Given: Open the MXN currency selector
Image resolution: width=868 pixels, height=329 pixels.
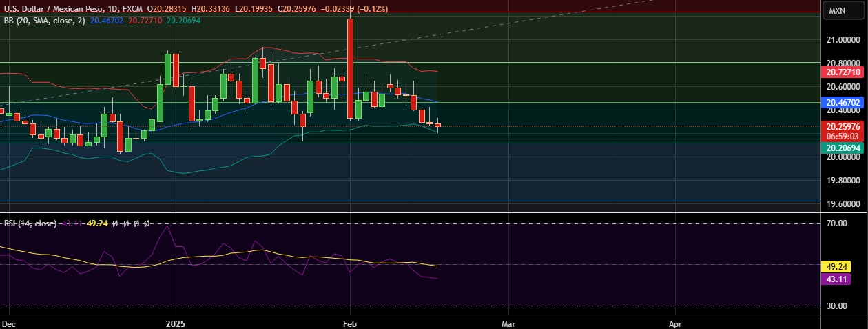Looking at the screenshot, I should 845,10.
